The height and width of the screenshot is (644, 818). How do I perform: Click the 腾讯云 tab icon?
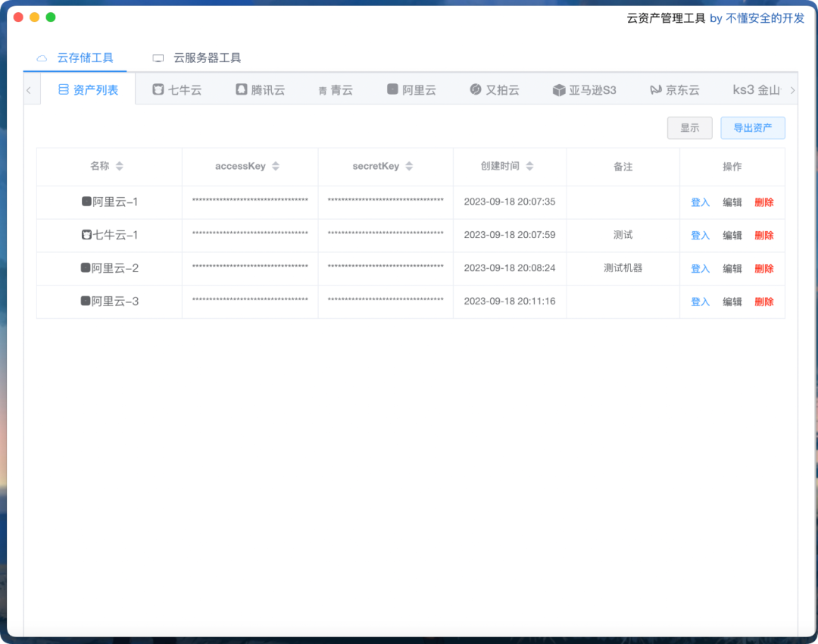(241, 89)
